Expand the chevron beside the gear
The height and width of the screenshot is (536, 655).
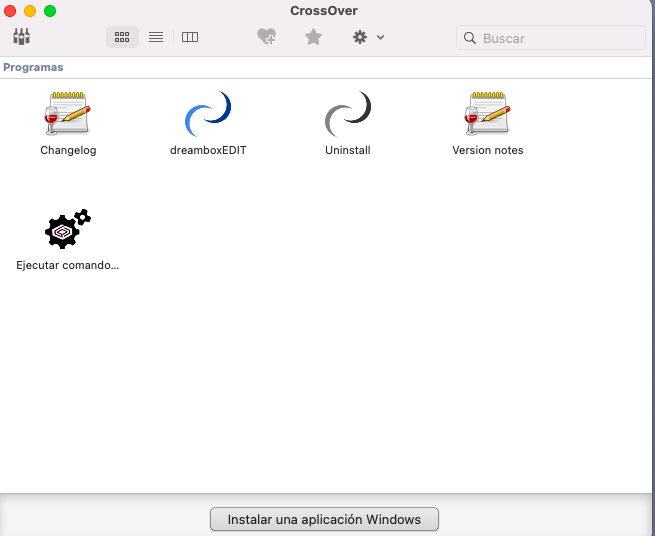(381, 38)
